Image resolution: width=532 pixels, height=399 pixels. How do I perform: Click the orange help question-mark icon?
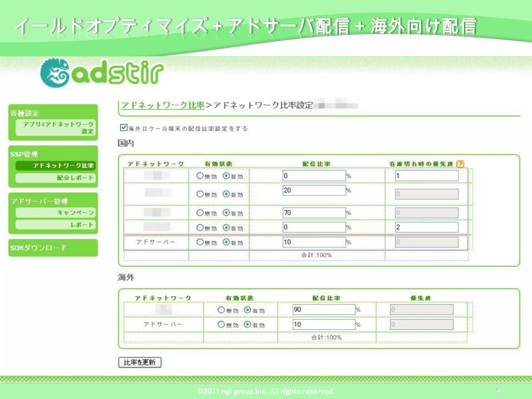(x=460, y=164)
